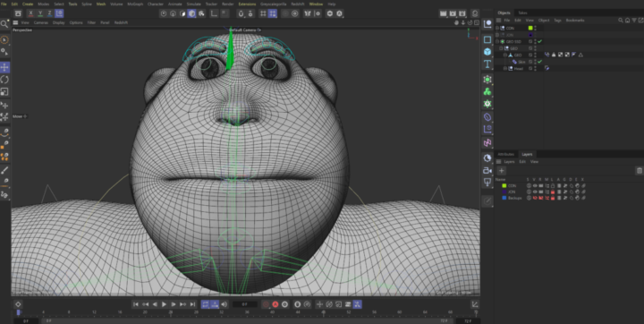Image resolution: width=644 pixels, height=324 pixels.
Task: Toggle the Y axis lock
Action: point(40,13)
